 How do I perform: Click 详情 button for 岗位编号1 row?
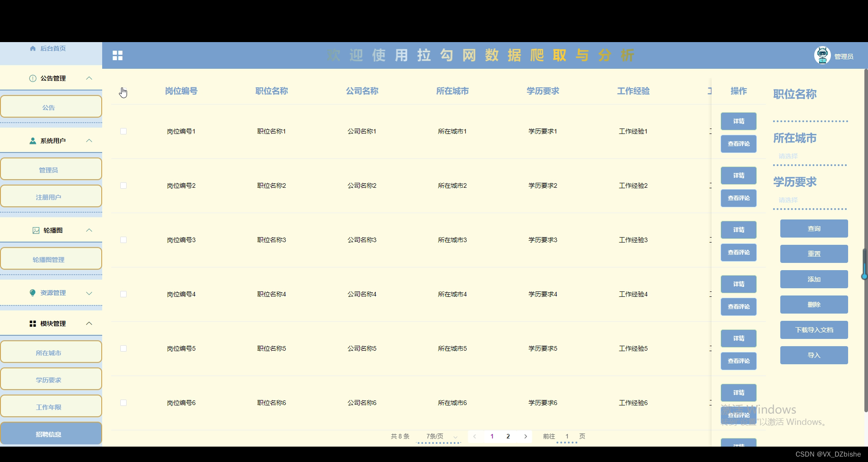[x=738, y=121]
